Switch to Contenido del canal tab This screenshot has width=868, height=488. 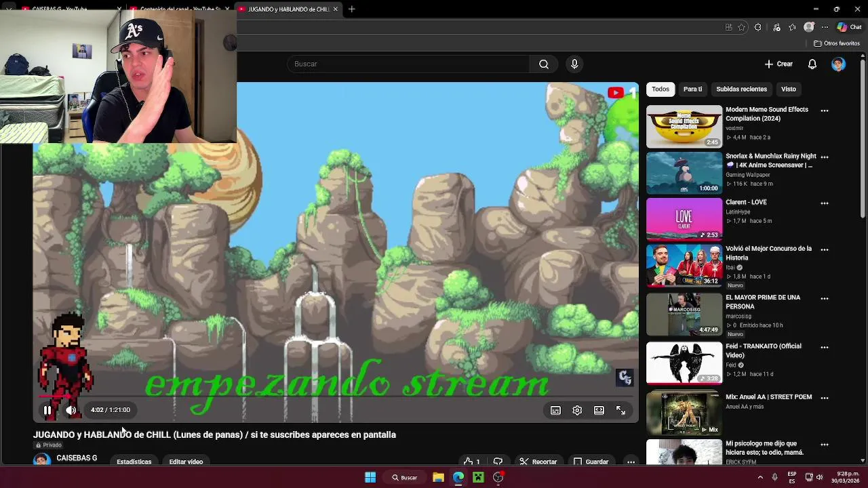tap(180, 9)
